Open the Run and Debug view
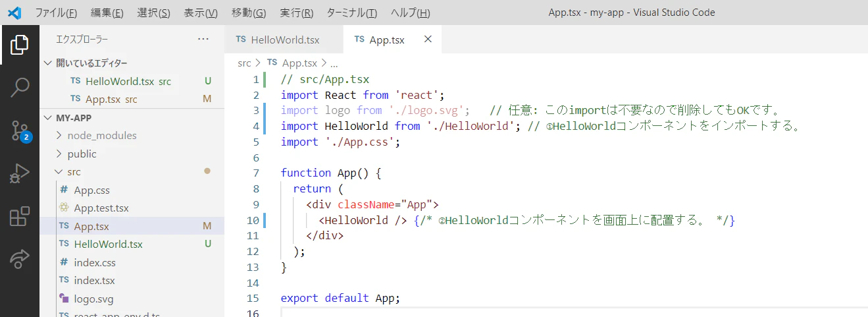This screenshot has width=868, height=317. tap(20, 174)
